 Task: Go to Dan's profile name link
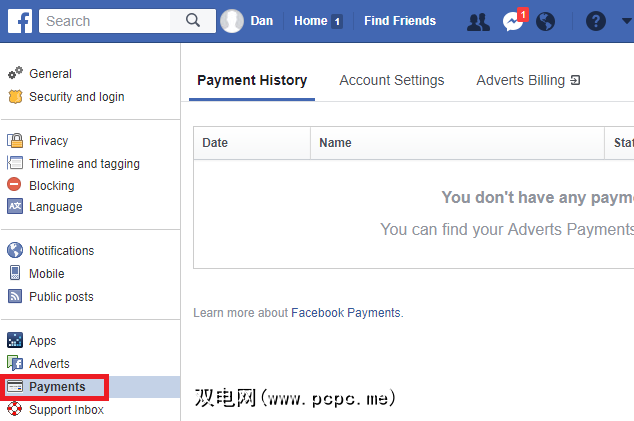click(262, 21)
